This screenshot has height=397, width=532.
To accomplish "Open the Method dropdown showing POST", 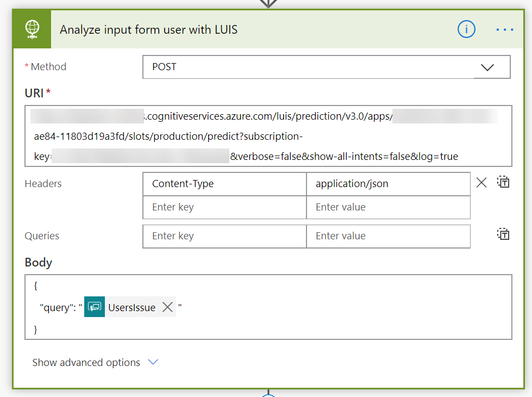I will [327, 67].
